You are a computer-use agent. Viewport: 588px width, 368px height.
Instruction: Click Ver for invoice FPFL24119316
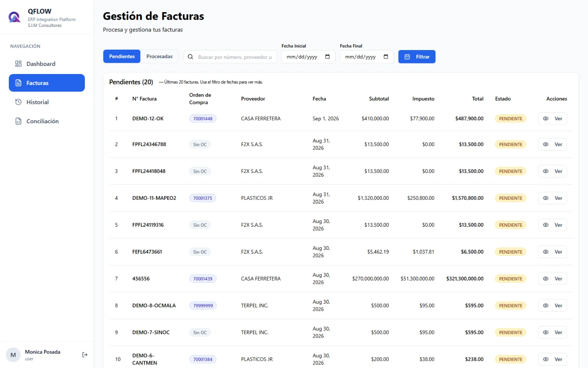coord(552,225)
